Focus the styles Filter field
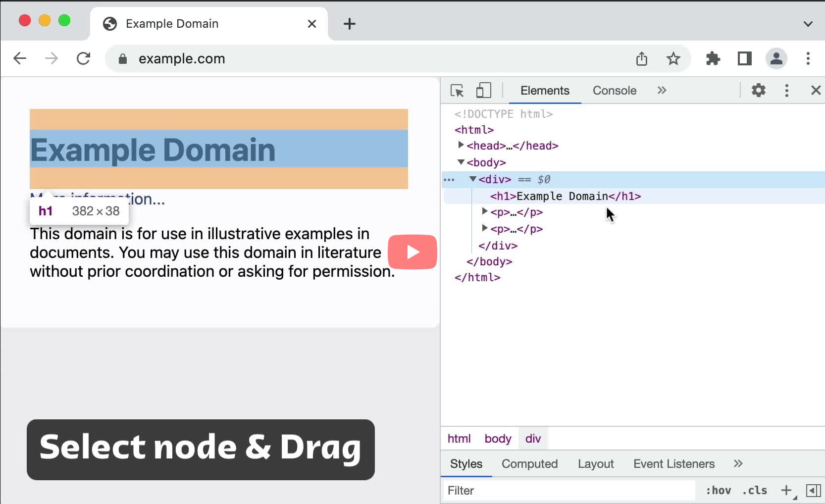Image resolution: width=825 pixels, height=504 pixels. coord(569,491)
